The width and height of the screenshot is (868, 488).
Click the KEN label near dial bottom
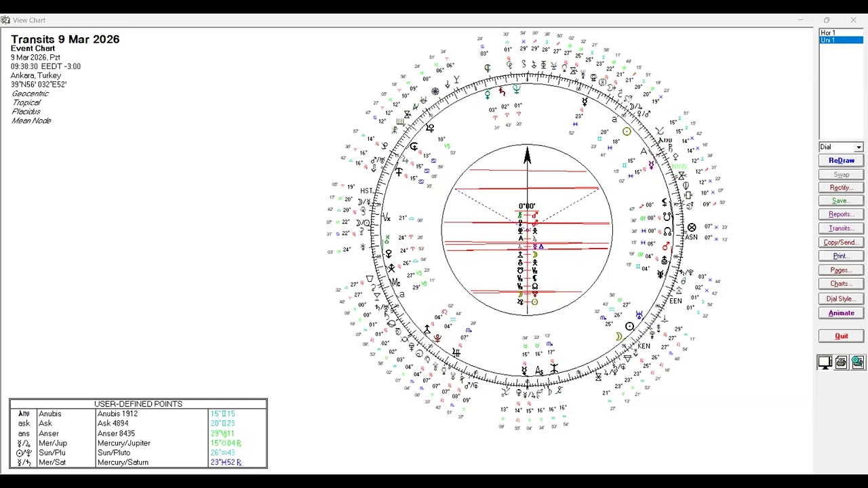pos(644,346)
